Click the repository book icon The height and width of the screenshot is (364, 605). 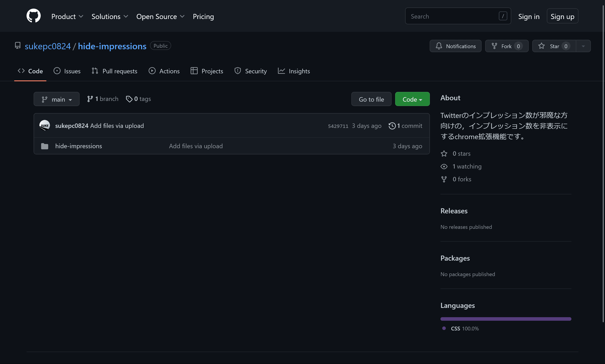(x=18, y=46)
